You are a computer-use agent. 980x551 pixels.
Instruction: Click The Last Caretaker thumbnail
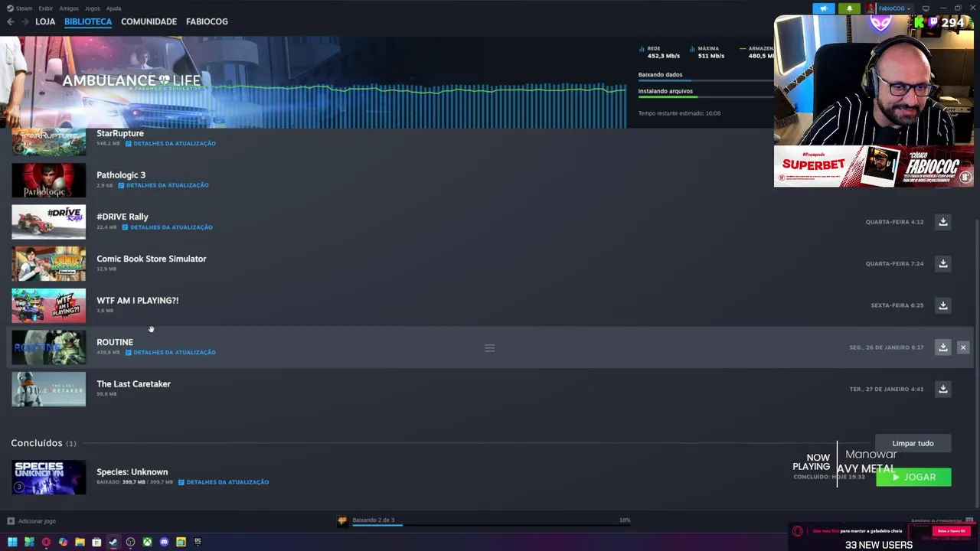click(48, 389)
